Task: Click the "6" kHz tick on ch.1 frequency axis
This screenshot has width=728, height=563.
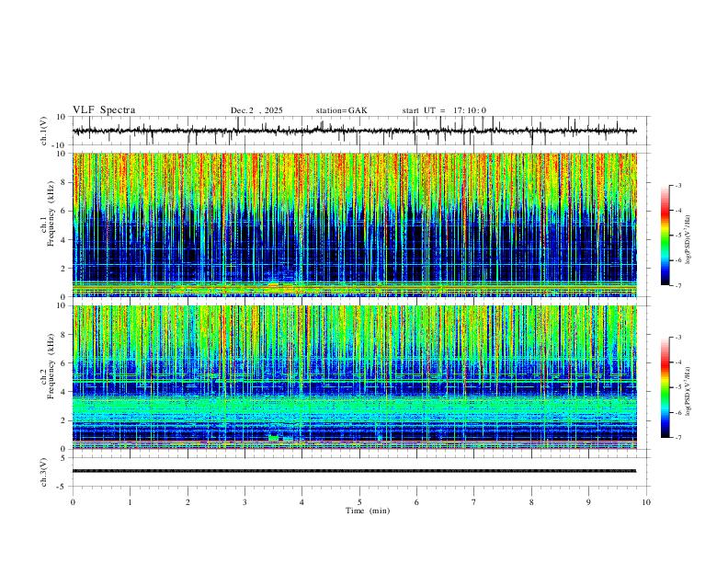Action: (x=63, y=211)
